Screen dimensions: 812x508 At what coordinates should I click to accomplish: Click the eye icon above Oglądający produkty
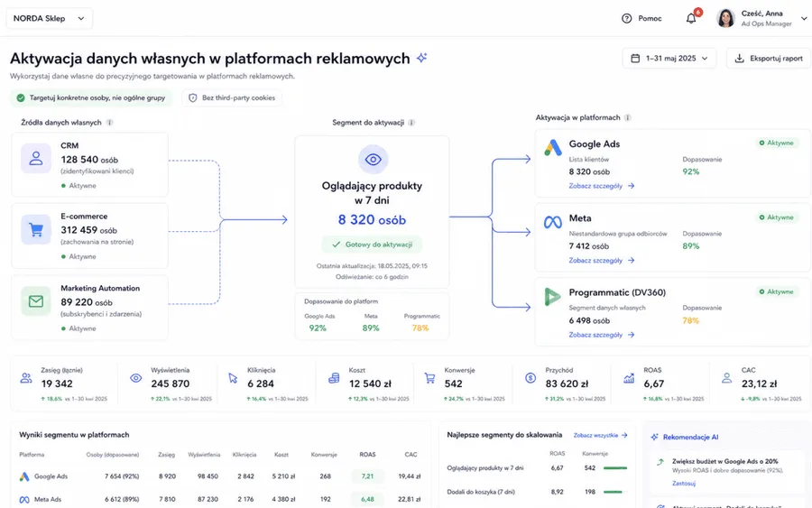click(x=373, y=160)
